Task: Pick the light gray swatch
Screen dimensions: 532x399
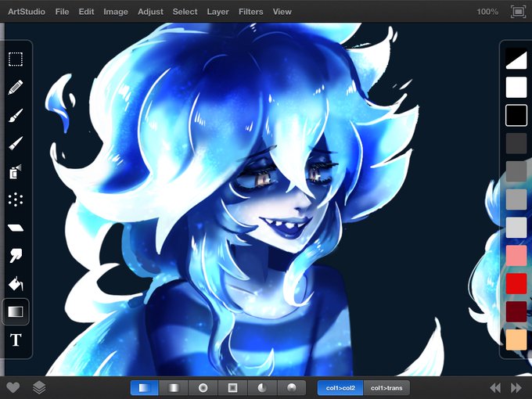Action: coord(516,228)
